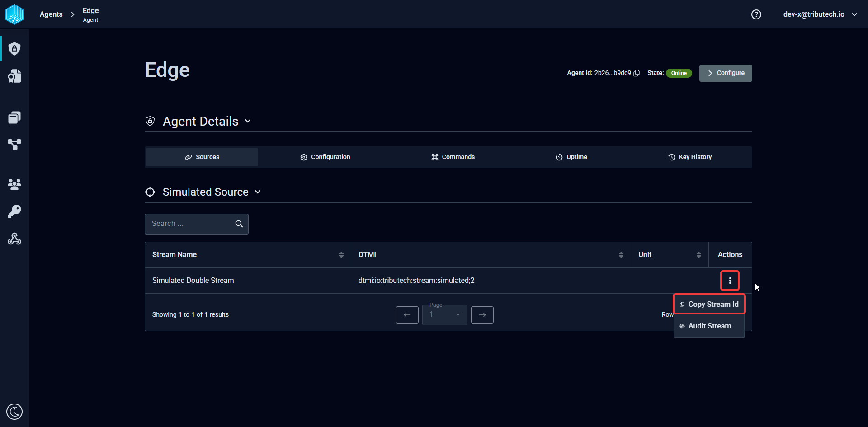Open the webhooks icon in the sidebar

14,239
